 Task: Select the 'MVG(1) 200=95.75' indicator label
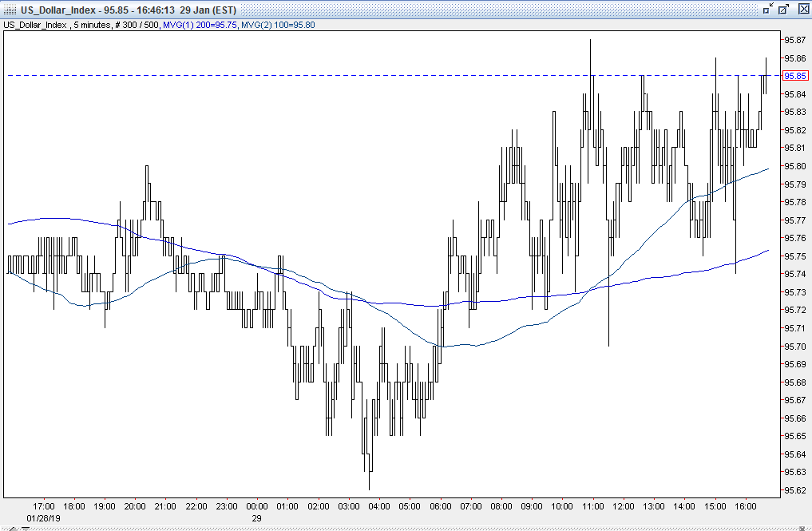pyautogui.click(x=200, y=25)
